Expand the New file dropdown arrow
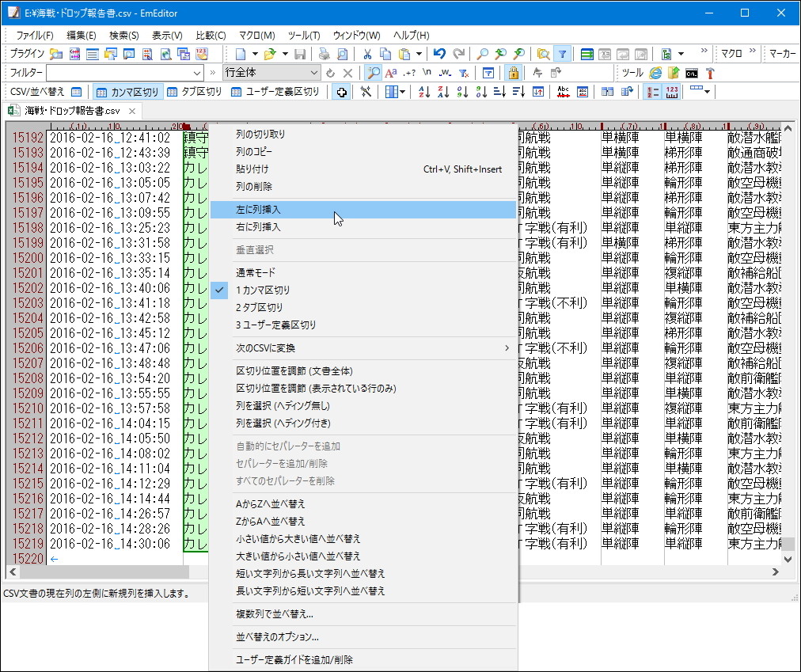This screenshot has height=672, width=801. [255, 54]
